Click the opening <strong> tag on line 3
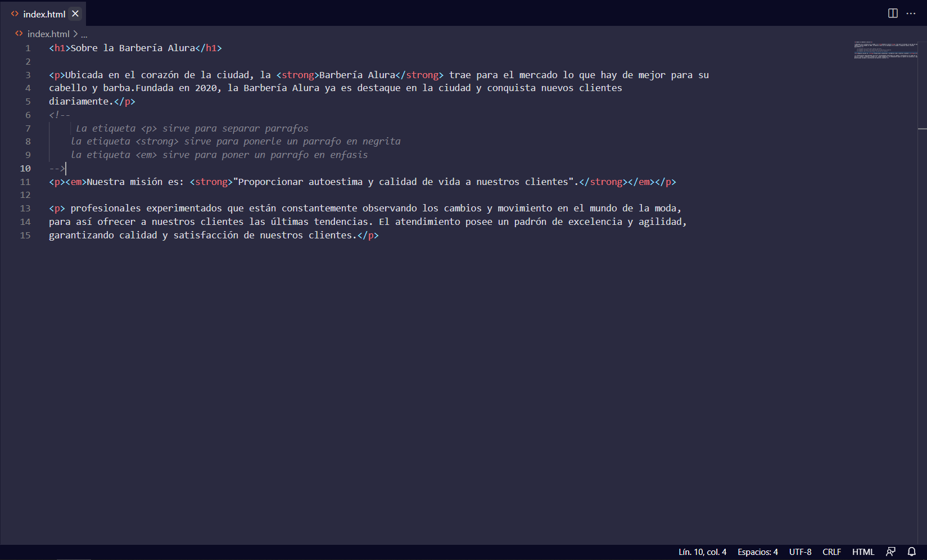Screen dimensions: 927x560 297,75
